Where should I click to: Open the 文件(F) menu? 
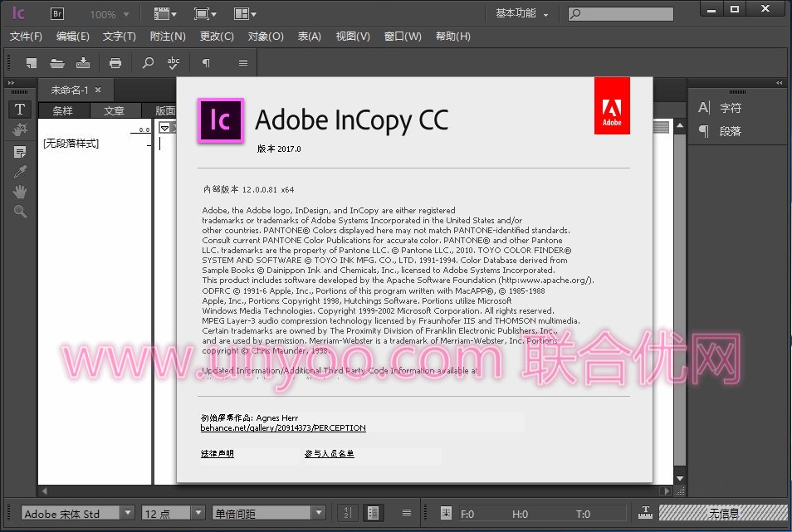click(26, 37)
